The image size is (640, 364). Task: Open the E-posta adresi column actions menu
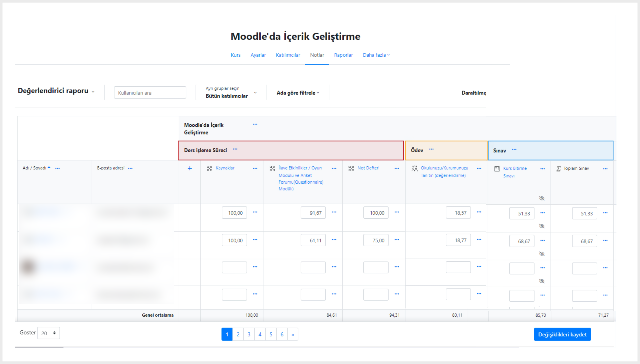coord(130,168)
